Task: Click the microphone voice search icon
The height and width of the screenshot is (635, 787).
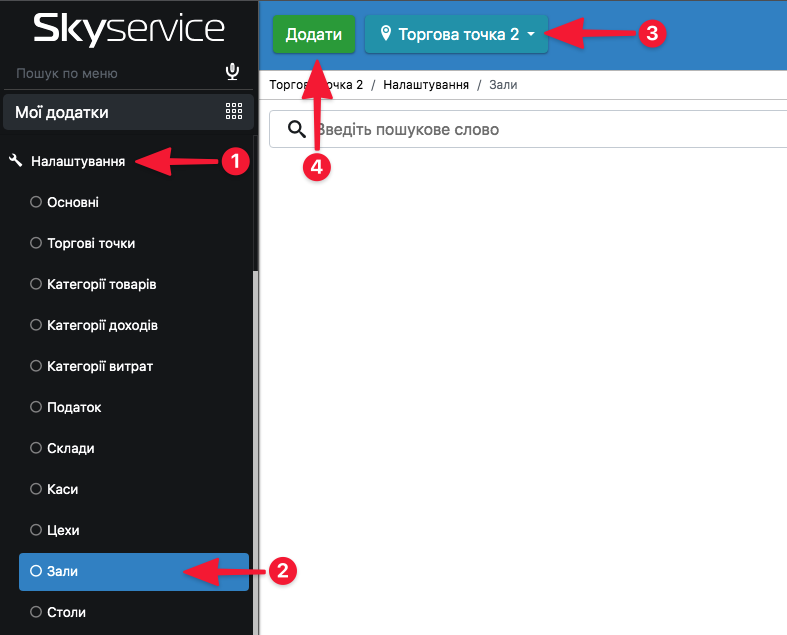Action: tap(233, 72)
